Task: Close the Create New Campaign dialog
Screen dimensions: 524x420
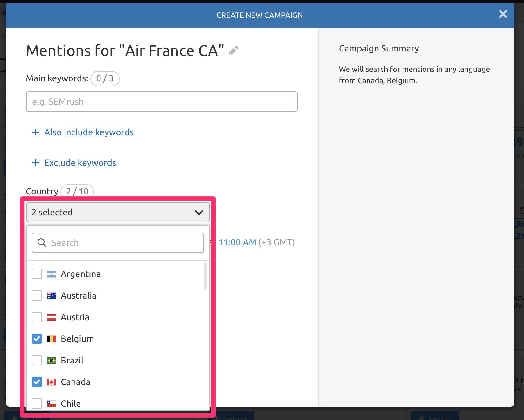Action: pos(503,14)
